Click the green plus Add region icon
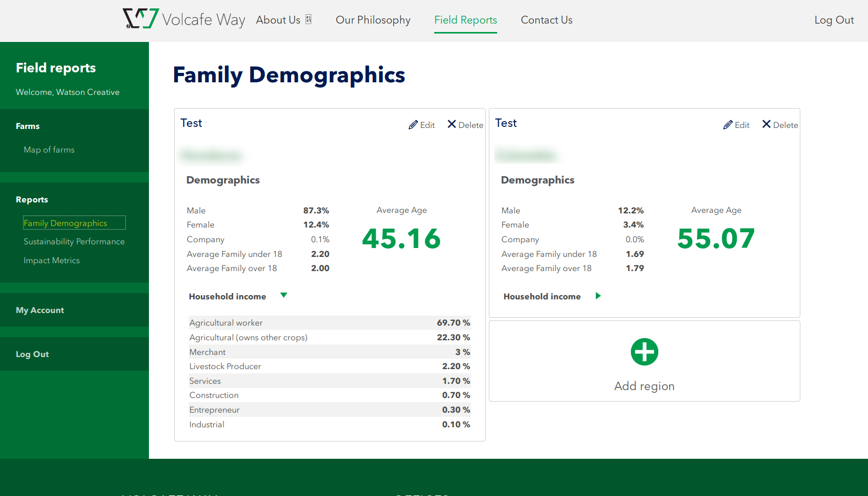Viewport: 868px width, 496px height. point(644,352)
